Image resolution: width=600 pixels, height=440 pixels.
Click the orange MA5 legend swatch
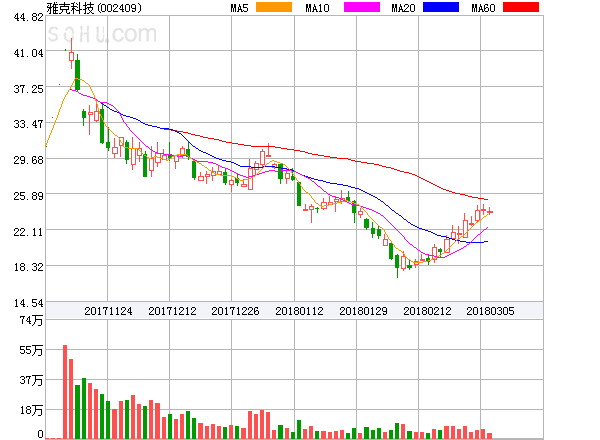[x=274, y=7]
